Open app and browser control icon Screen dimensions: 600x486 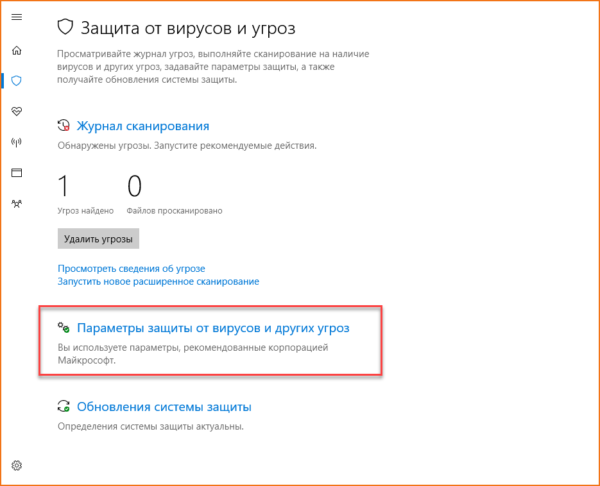coord(16,172)
